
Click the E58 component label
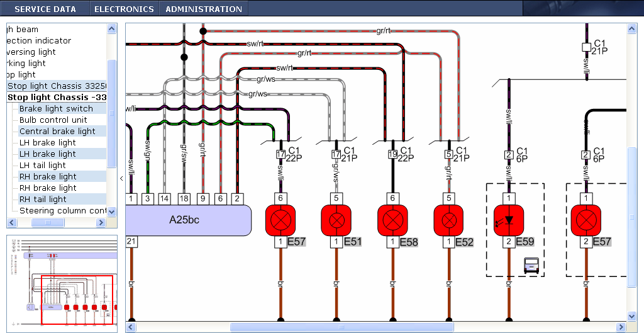pos(409,242)
